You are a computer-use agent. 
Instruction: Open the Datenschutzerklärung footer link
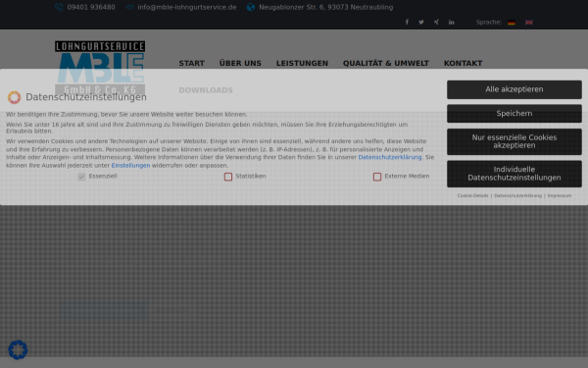[517, 195]
